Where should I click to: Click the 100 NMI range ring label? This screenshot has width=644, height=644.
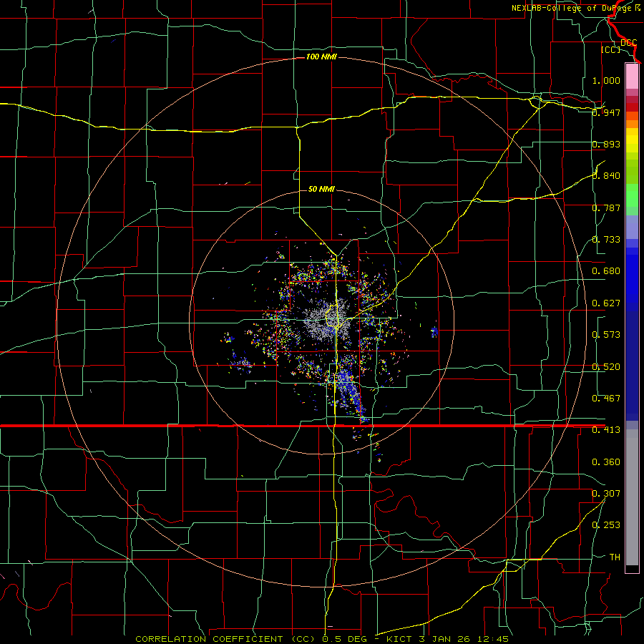coord(321,57)
